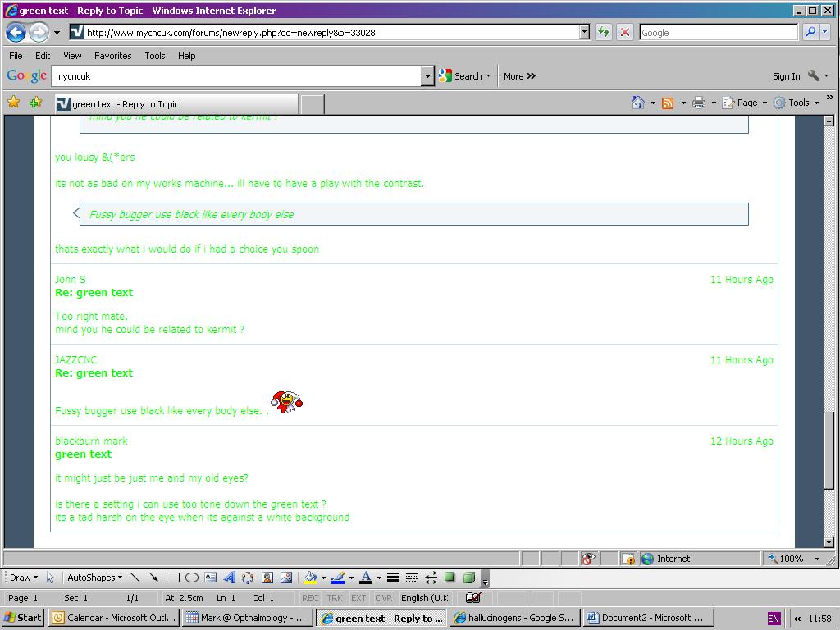Click the Home page icon
Viewport: 840px width, 630px height.
coord(638,103)
